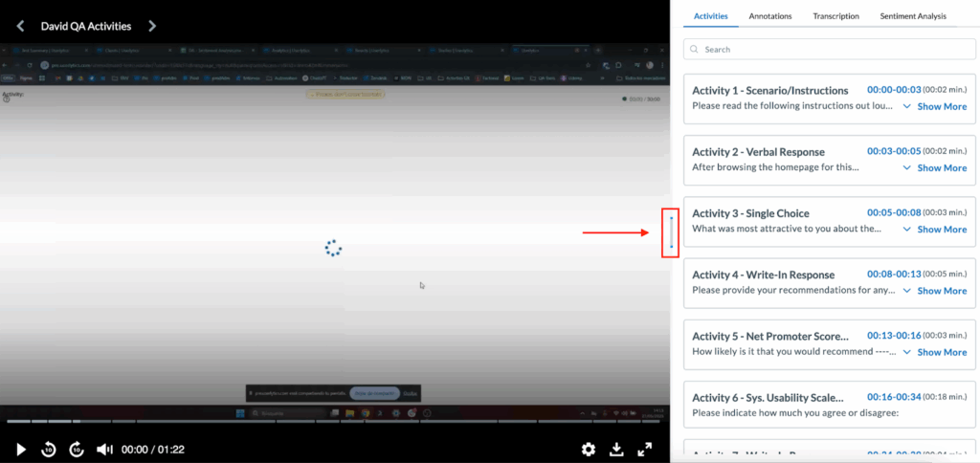
Task: Download the recording video
Action: click(617, 449)
